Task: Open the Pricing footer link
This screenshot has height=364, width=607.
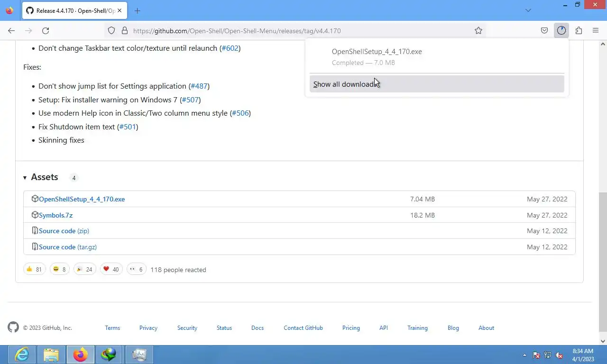Action: tap(351, 328)
